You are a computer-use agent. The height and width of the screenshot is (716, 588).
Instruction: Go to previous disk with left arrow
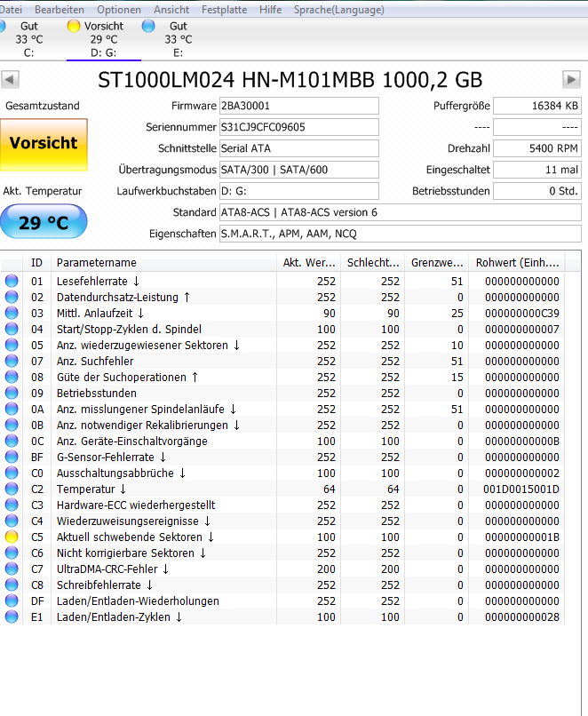coord(10,79)
